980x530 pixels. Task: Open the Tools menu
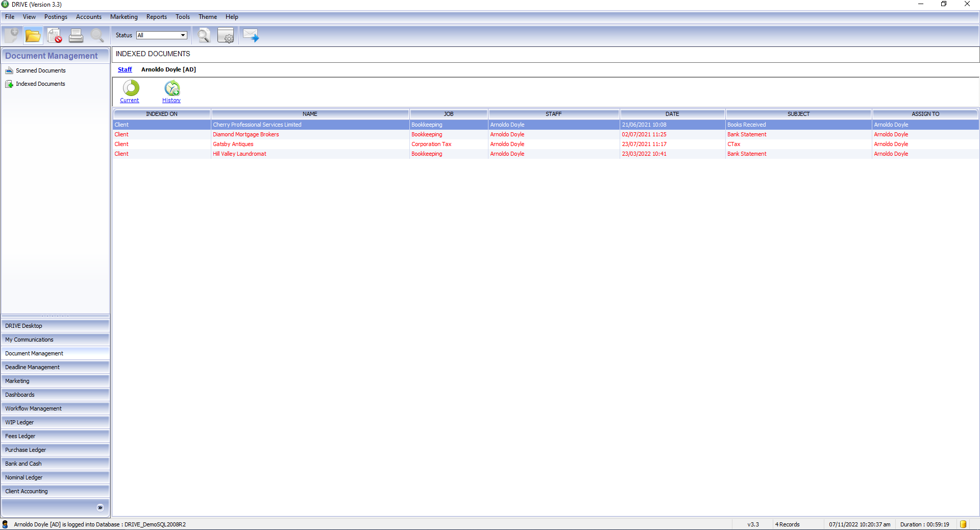click(183, 17)
